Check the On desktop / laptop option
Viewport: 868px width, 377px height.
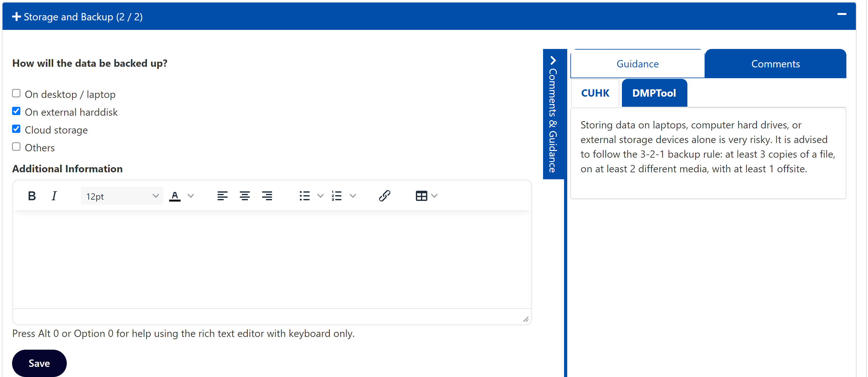tap(16, 93)
